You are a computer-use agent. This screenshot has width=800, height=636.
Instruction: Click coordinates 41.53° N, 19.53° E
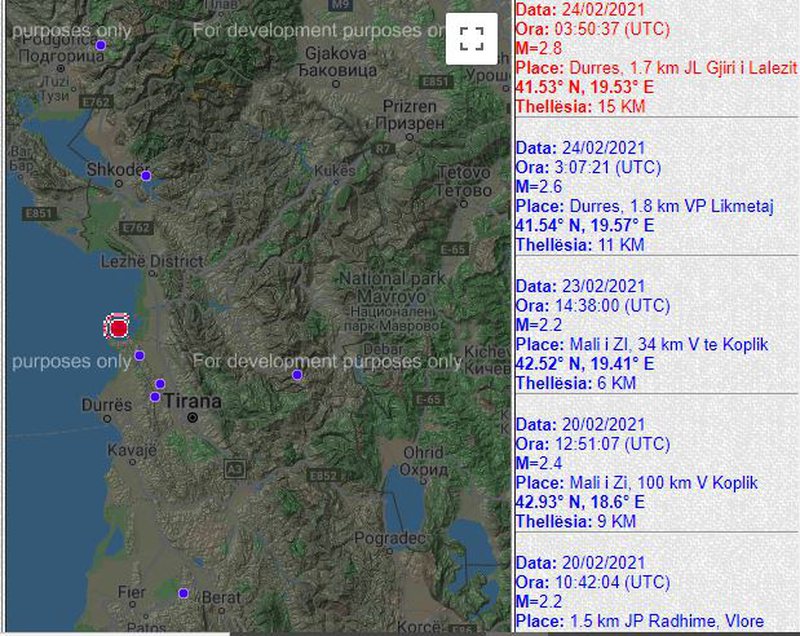pos(585,87)
